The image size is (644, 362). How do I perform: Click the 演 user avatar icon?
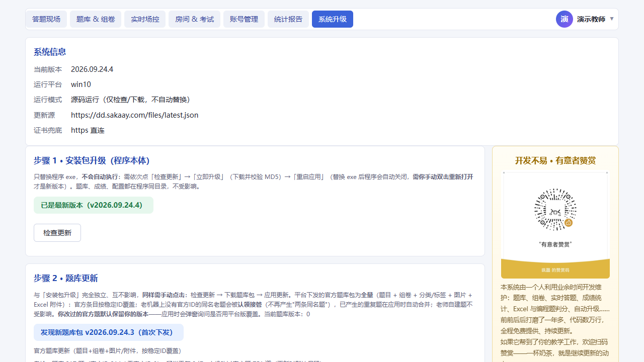pos(565,19)
